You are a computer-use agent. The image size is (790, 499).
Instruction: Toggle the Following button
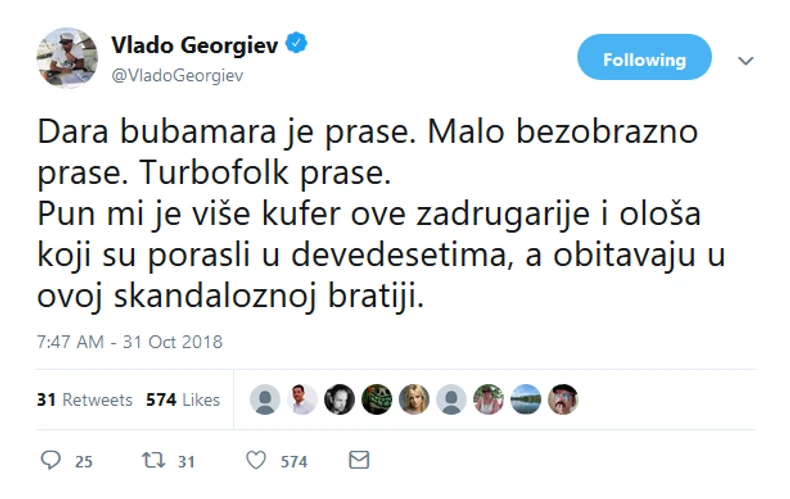click(644, 59)
